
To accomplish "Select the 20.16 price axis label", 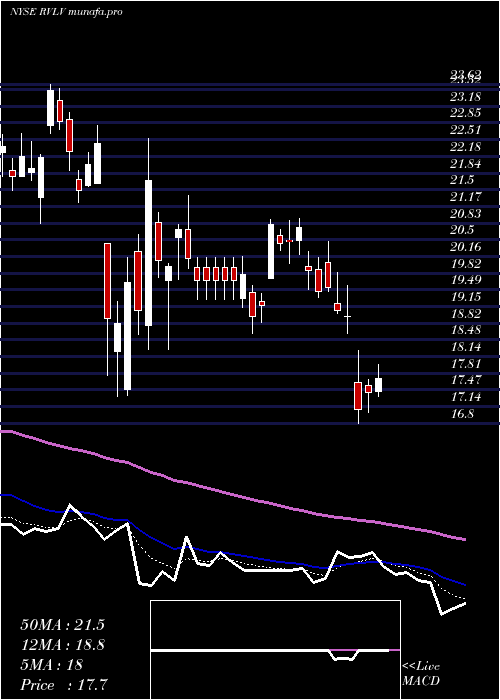I will (x=465, y=247).
